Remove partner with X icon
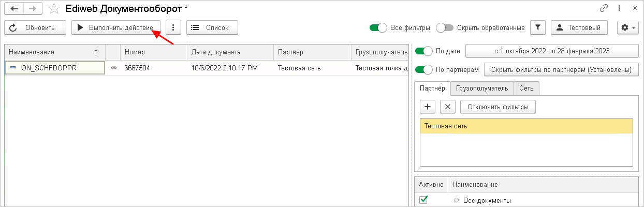This screenshot has height=207, width=644. point(448,107)
